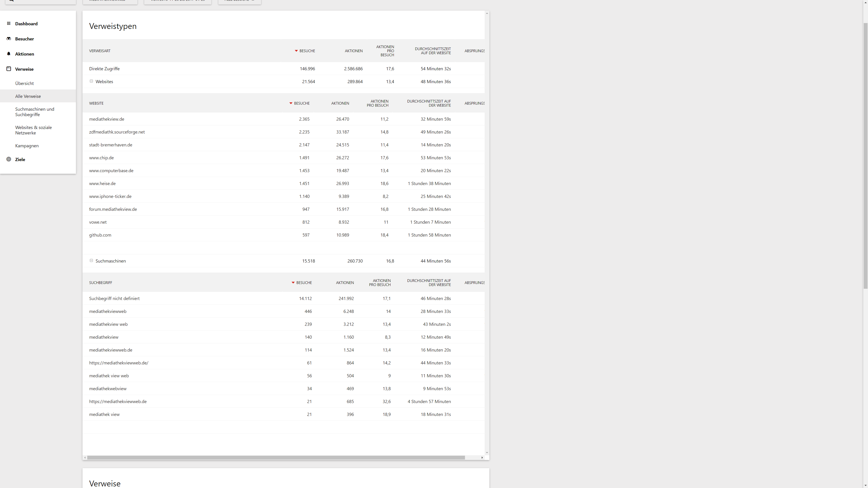
Task: Open the Übersicht submenu item
Action: pos(24,83)
